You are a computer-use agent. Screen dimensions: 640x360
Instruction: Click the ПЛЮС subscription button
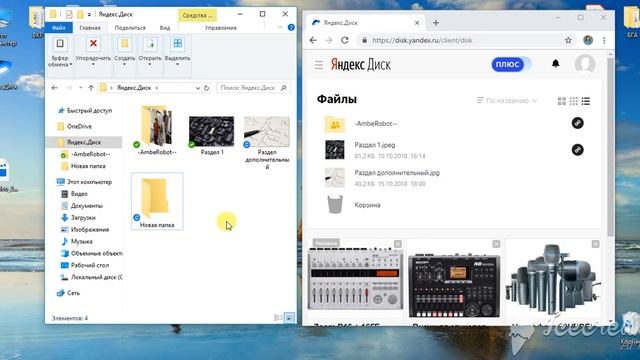tap(508, 64)
